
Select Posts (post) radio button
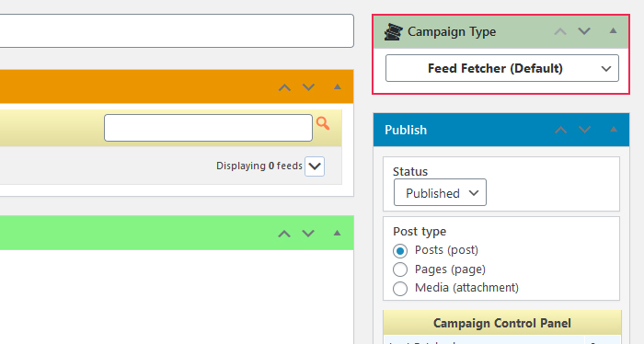400,250
